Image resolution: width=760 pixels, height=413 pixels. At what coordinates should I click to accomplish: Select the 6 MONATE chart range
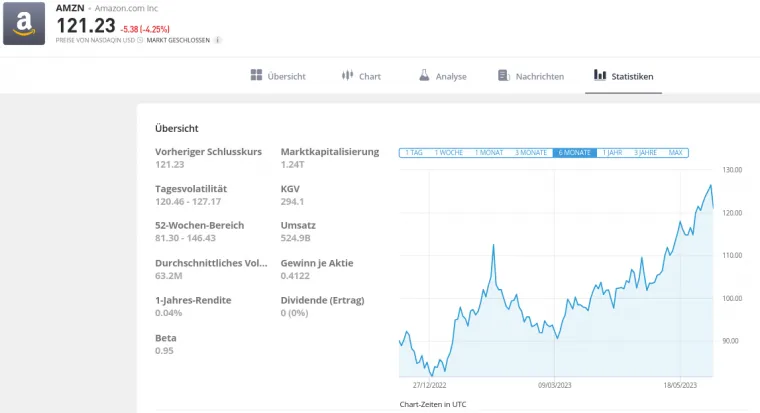click(x=574, y=153)
